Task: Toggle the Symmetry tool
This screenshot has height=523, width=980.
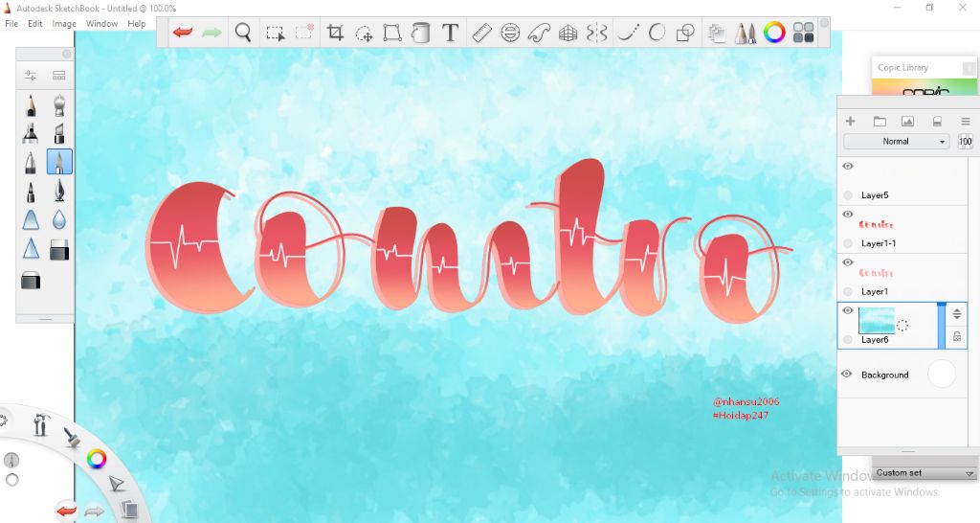Action: (597, 32)
